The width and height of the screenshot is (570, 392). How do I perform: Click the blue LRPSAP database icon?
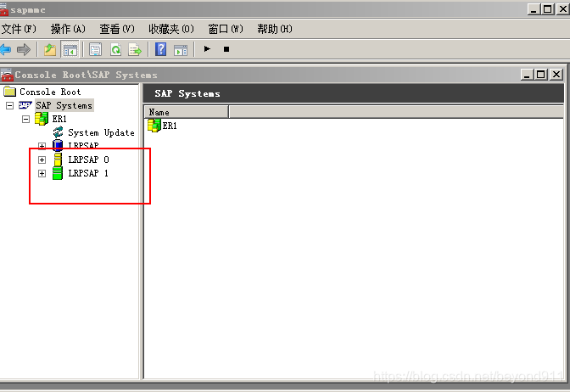pos(58,145)
